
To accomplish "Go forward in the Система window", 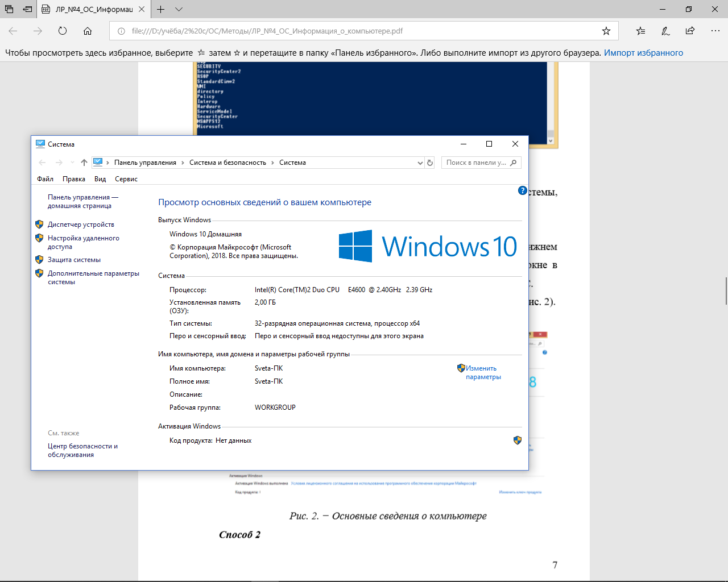I will tap(59, 163).
